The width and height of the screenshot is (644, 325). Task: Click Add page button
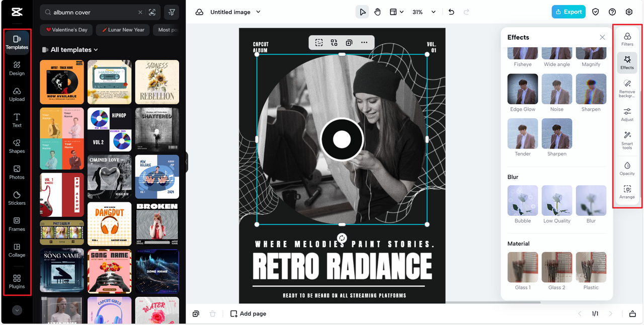tap(249, 314)
